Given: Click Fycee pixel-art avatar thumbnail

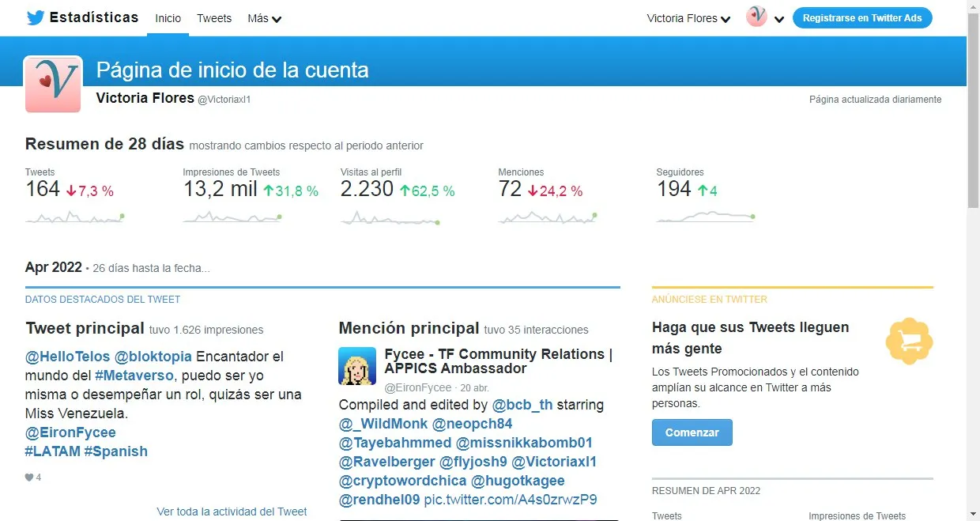Looking at the screenshot, I should click(357, 366).
